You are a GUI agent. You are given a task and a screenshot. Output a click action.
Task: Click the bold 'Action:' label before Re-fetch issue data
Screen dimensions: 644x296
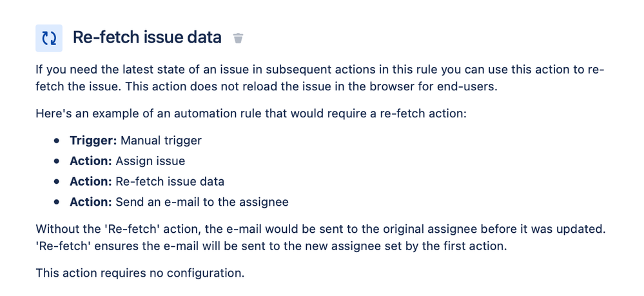(91, 181)
